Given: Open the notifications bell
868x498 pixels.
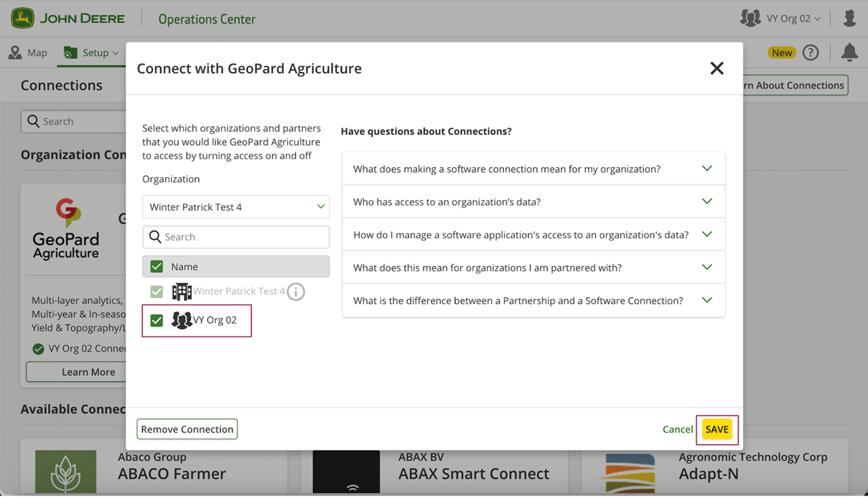Looking at the screenshot, I should (849, 52).
